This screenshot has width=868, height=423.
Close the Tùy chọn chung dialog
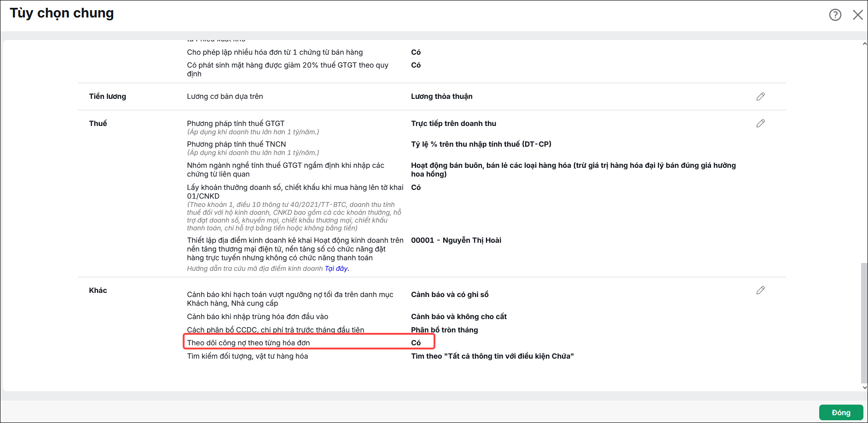(857, 15)
